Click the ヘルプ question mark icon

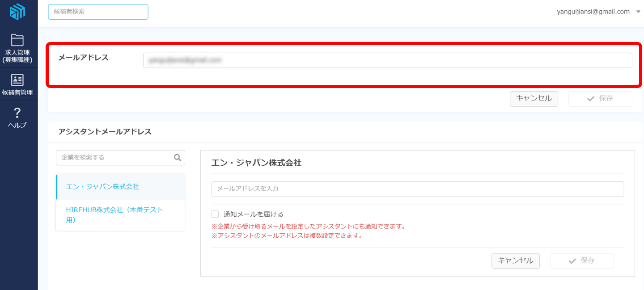tap(17, 113)
